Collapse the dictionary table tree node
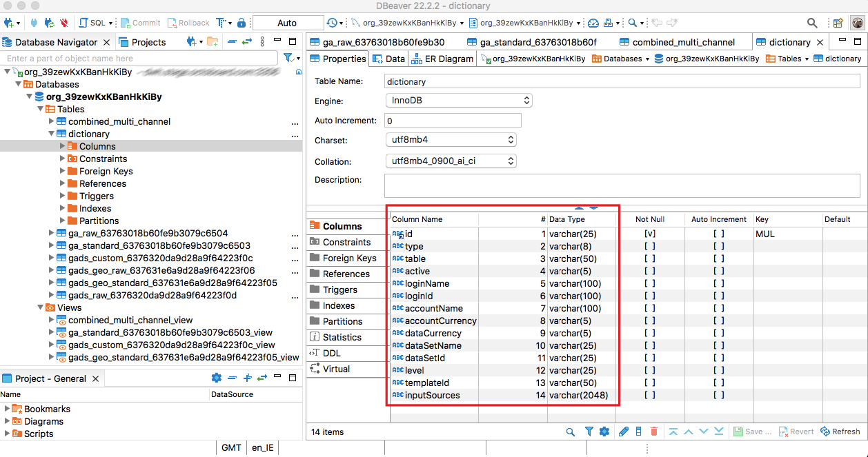 pyautogui.click(x=52, y=134)
